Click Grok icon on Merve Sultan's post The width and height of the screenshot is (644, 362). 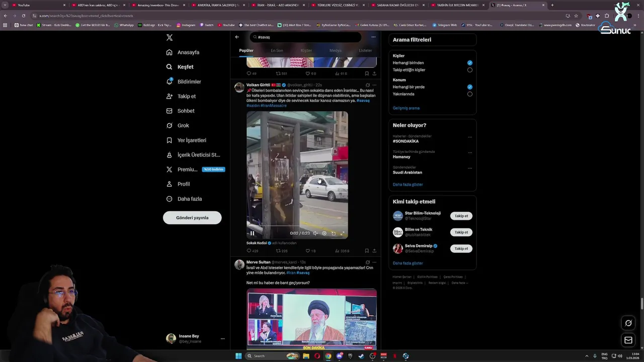(x=368, y=262)
